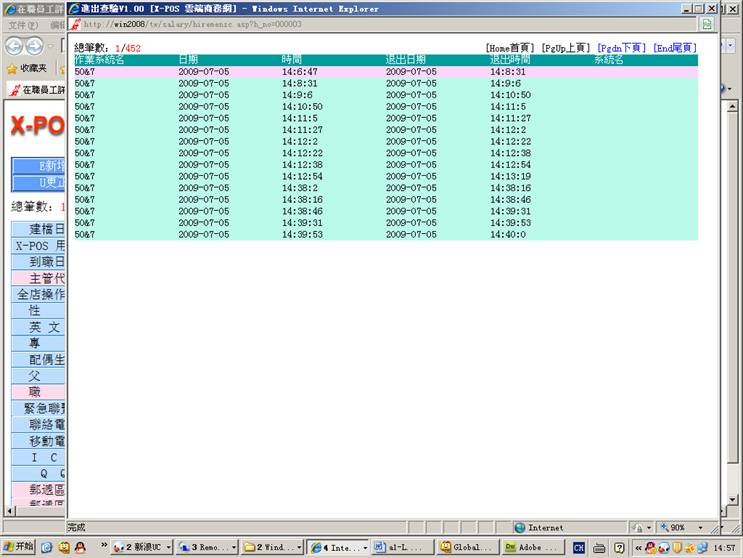Click the IE back navigation arrow
The height and width of the screenshot is (558, 743).
click(x=14, y=46)
